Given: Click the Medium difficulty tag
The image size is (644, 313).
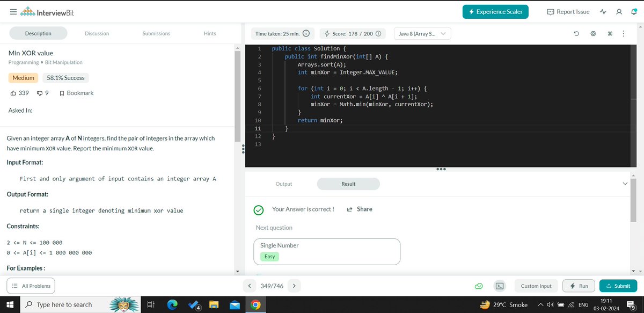Looking at the screenshot, I should click(23, 78).
